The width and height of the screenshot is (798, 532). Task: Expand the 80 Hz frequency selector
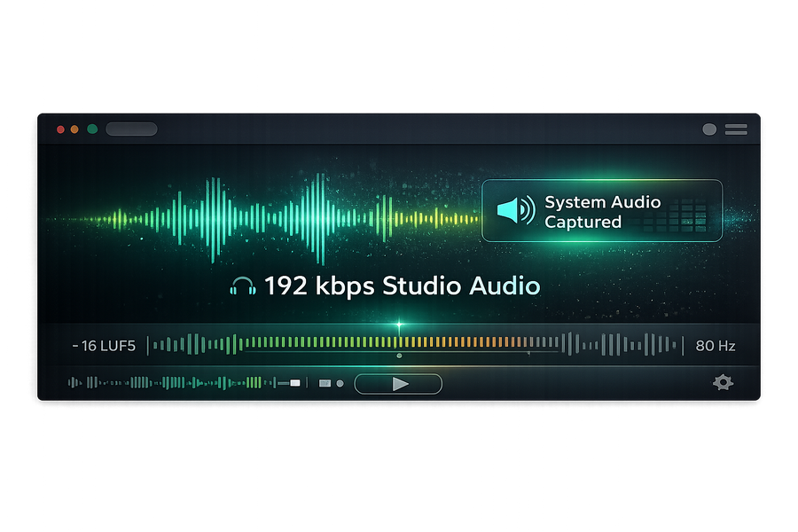[715, 344]
